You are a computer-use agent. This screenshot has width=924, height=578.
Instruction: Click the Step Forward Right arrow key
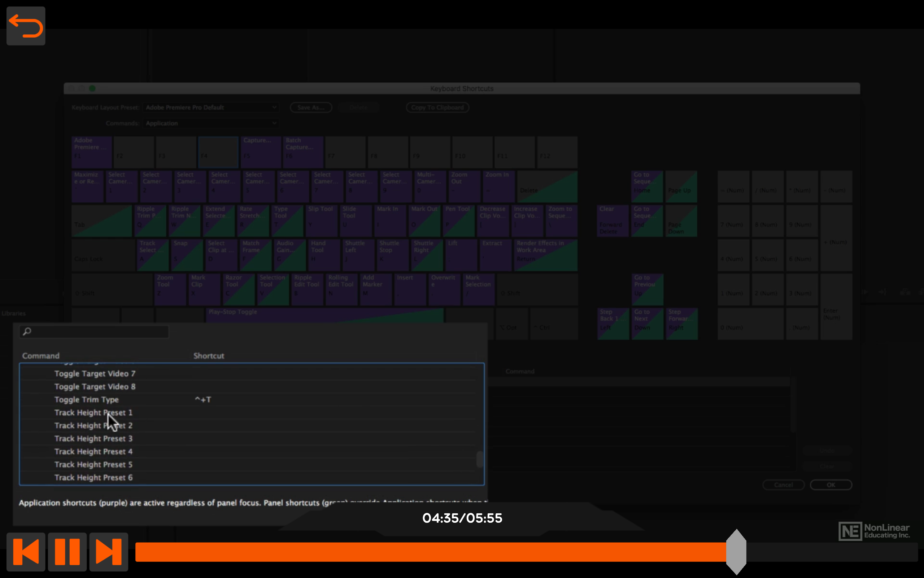point(682,324)
